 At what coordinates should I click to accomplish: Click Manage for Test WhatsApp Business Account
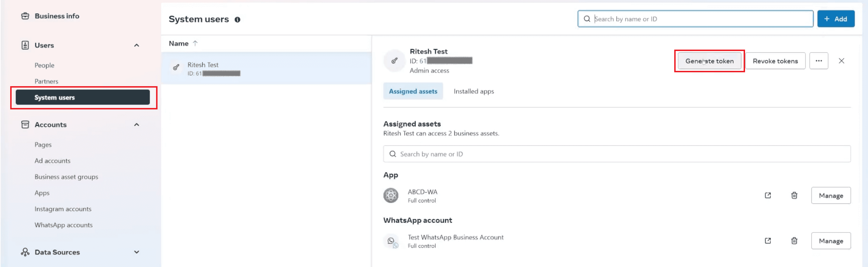831,241
